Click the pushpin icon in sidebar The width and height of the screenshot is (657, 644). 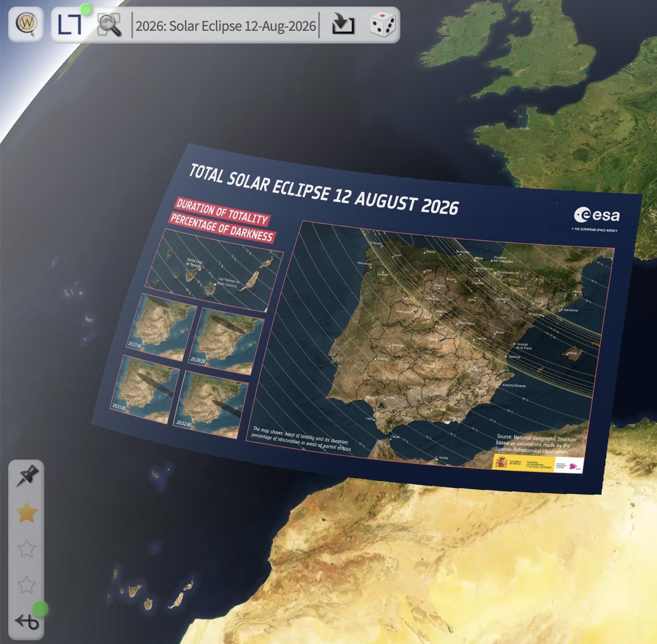26,476
